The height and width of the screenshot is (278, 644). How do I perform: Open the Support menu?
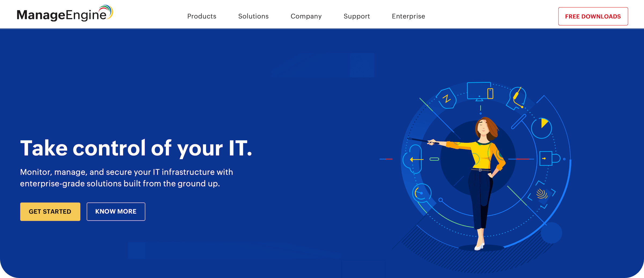(x=357, y=16)
